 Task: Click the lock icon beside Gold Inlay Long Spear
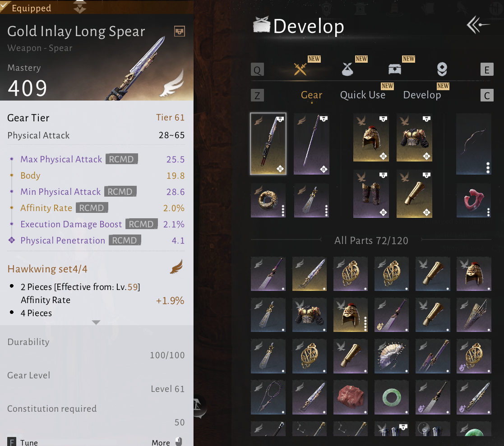[x=180, y=31]
